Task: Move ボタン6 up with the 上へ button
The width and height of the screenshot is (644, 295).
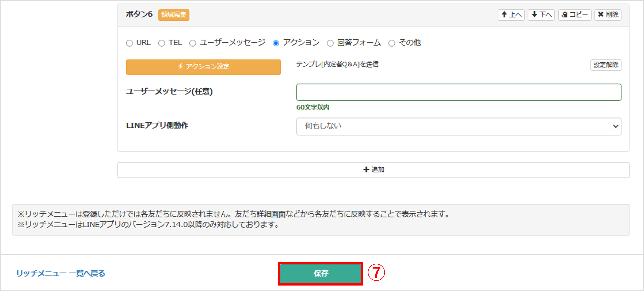Action: click(511, 15)
